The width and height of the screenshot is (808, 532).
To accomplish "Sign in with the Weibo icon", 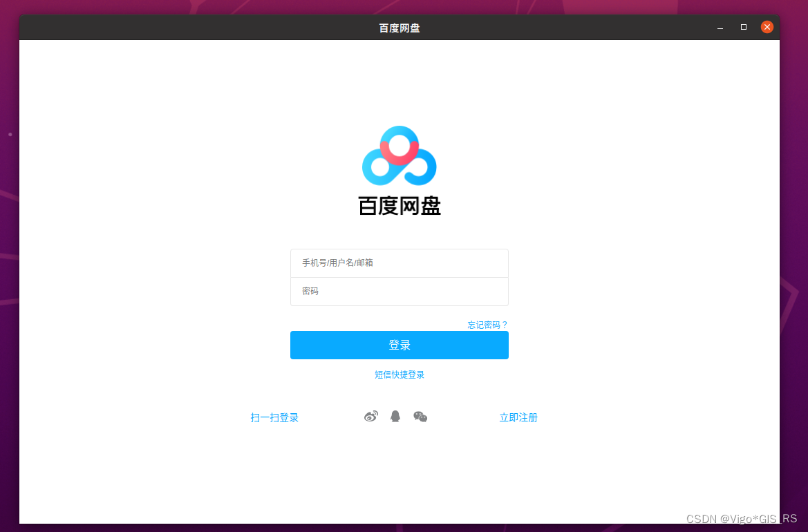I will pyautogui.click(x=370, y=416).
